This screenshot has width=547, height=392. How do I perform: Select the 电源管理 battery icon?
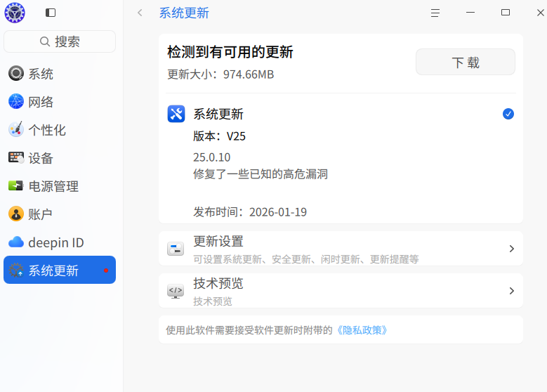(16, 185)
